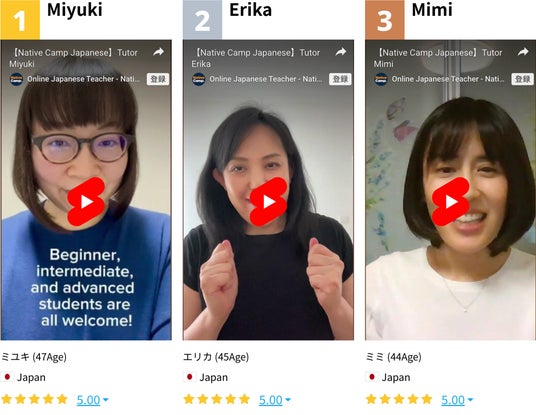This screenshot has width=536, height=415.
Task: Open channel avatar on Erika's video
Action: click(198, 79)
